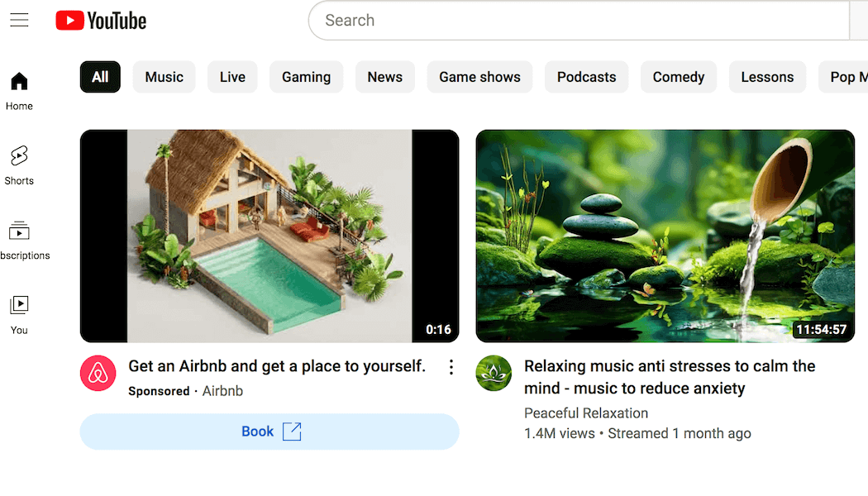Click the Airbnb ad title text
The height and width of the screenshot is (496, 868).
[277, 366]
